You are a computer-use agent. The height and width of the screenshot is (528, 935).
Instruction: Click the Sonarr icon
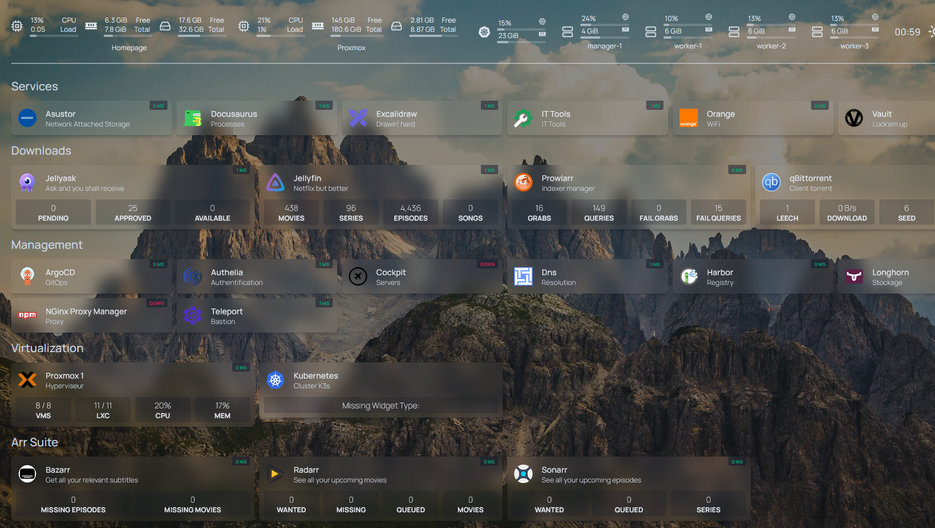coord(523,474)
